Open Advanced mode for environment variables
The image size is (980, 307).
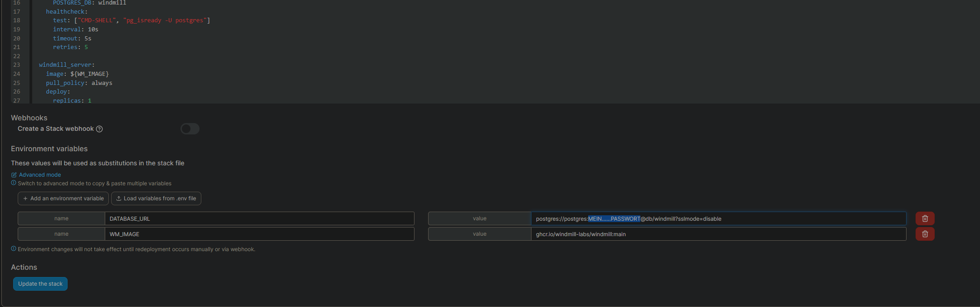tap(39, 175)
